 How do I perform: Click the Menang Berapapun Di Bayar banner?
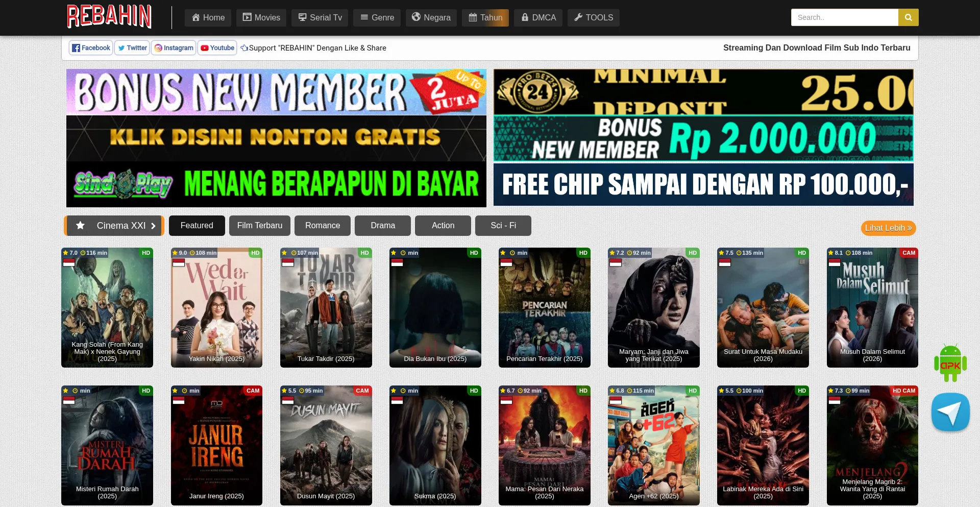tap(276, 184)
